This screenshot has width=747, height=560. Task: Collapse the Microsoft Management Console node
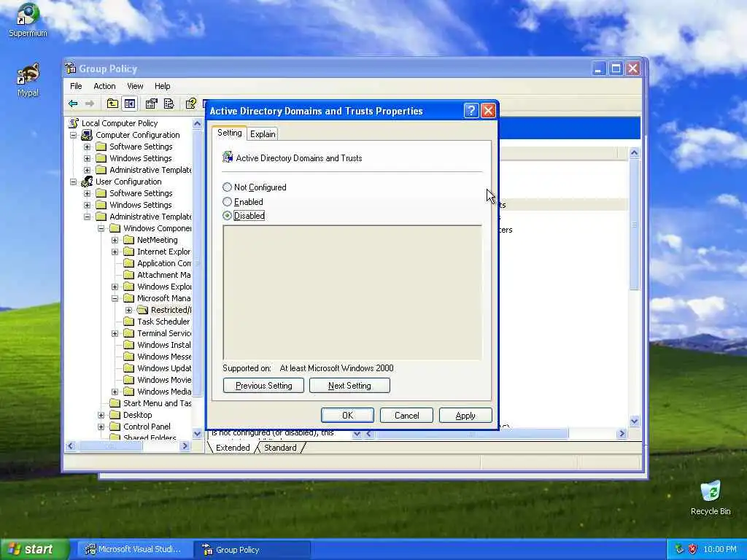(x=115, y=298)
